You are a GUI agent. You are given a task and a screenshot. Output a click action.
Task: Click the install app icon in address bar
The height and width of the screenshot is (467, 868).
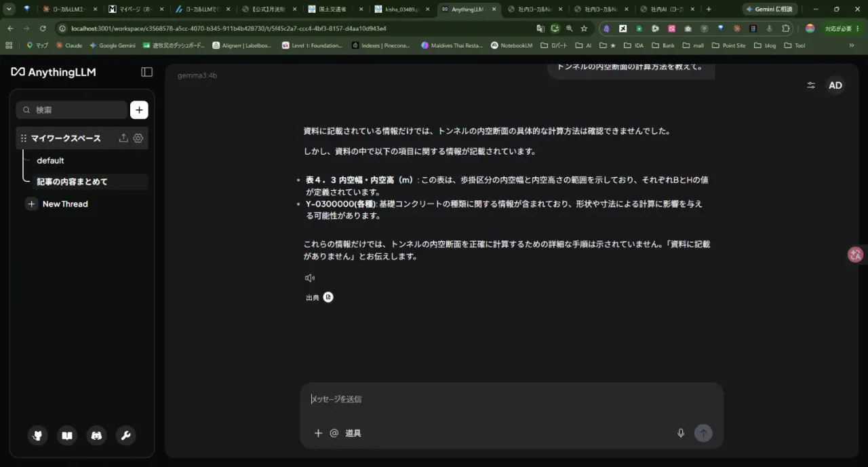click(x=555, y=29)
